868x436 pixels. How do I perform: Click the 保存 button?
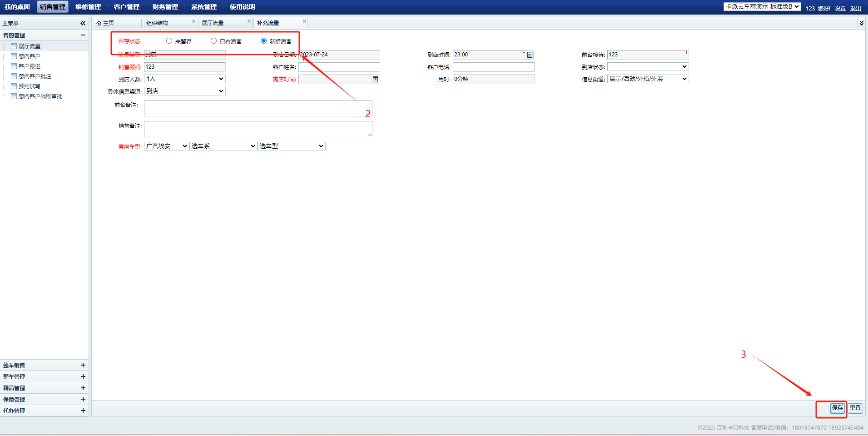pyautogui.click(x=837, y=408)
